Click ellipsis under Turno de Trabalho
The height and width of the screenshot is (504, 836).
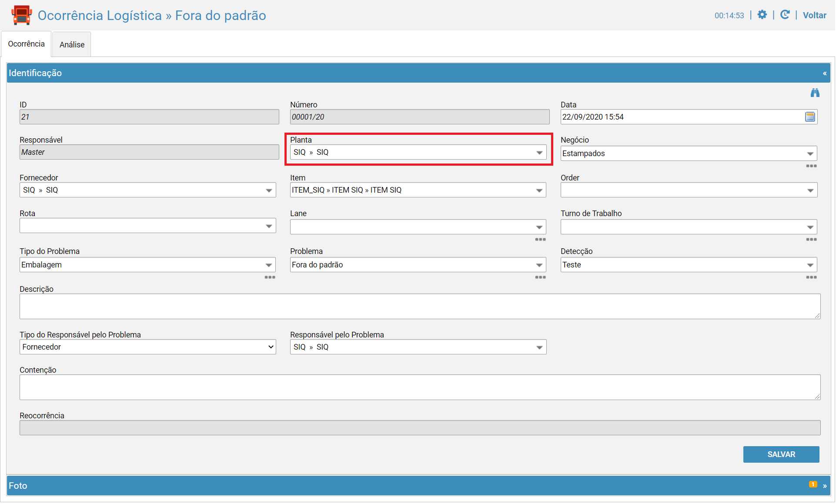coord(811,240)
